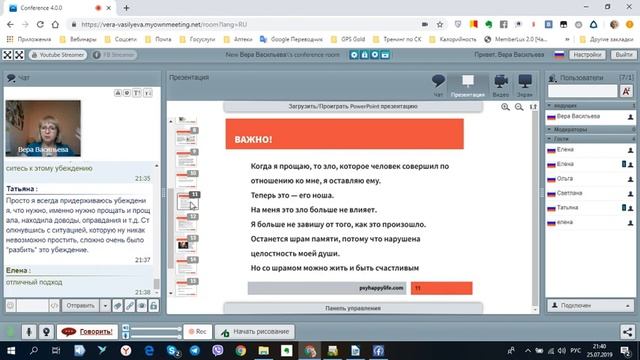
Task: Click the thumbnail list up arrow
Action: tap(171, 121)
